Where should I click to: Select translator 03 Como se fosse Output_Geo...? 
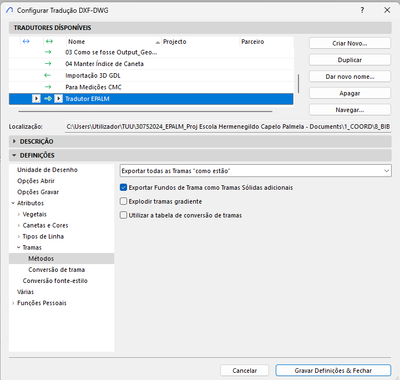click(111, 52)
